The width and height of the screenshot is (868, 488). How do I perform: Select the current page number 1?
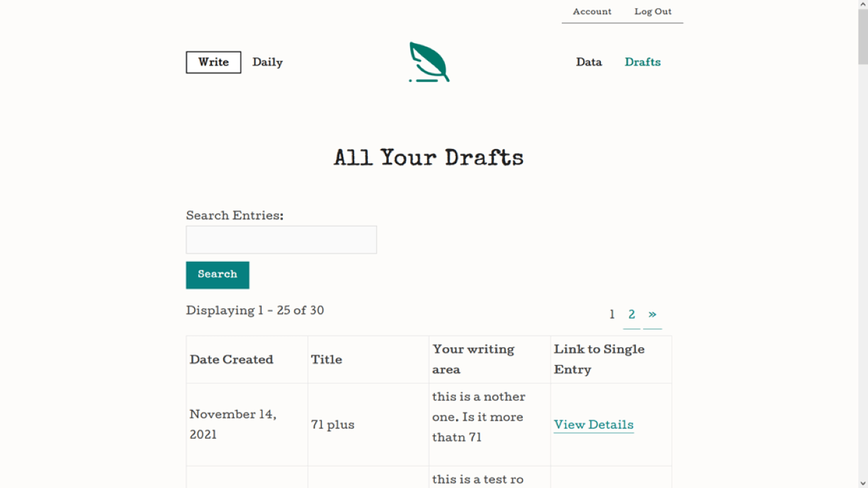click(x=612, y=314)
